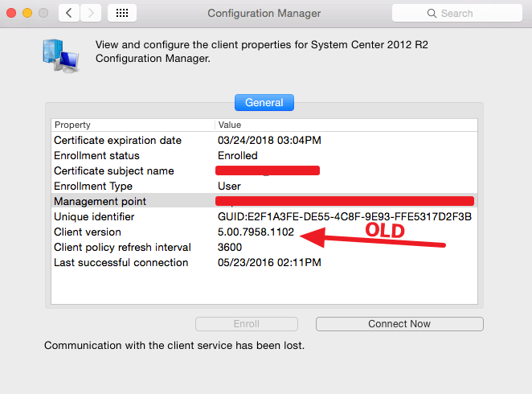The width and height of the screenshot is (532, 394).
Task: Click the back navigation arrow
Action: point(69,13)
